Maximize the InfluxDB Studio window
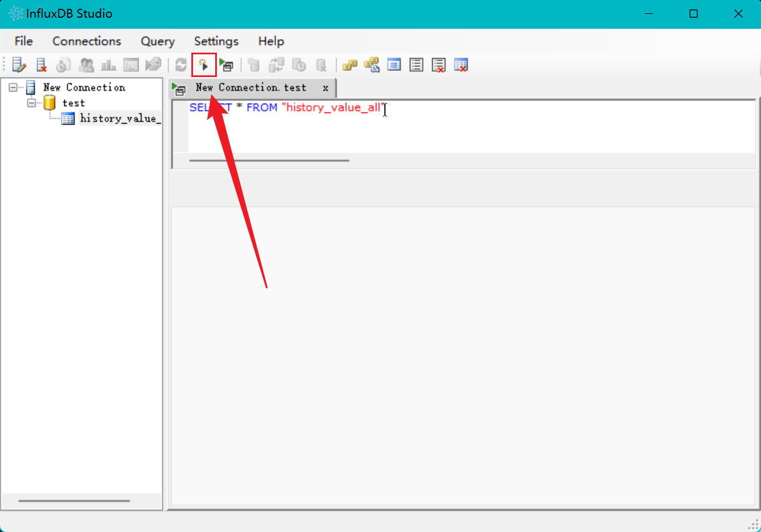This screenshot has width=761, height=532. [x=693, y=14]
